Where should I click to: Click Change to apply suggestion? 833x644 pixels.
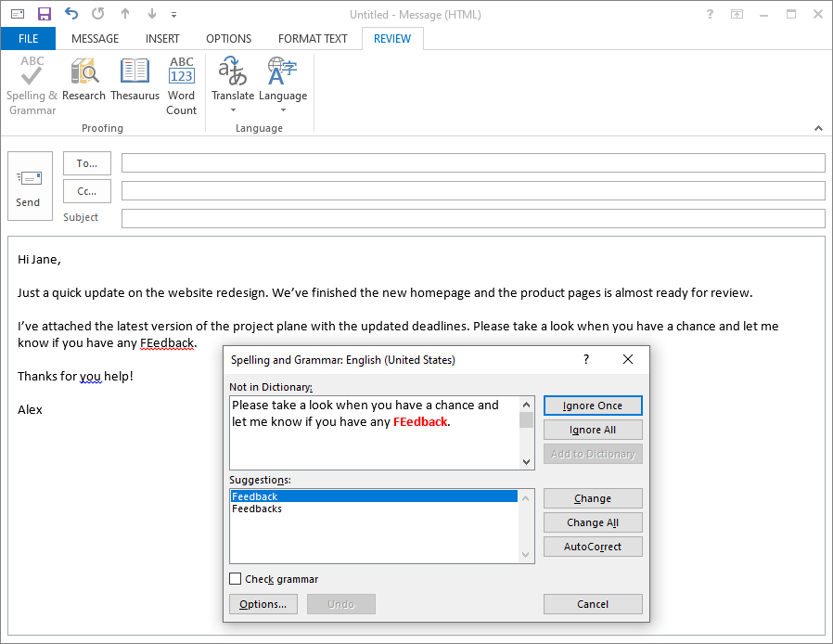point(593,498)
